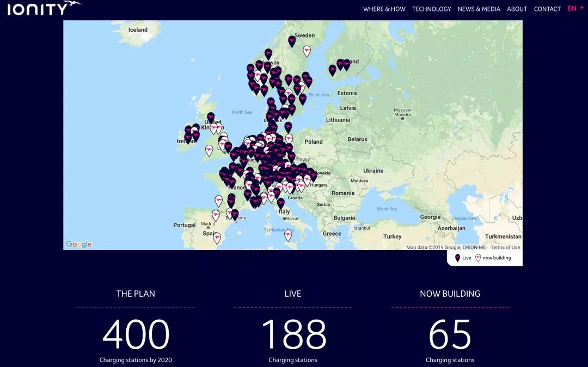Select the now-building pin in southwest Britain

coord(209,151)
